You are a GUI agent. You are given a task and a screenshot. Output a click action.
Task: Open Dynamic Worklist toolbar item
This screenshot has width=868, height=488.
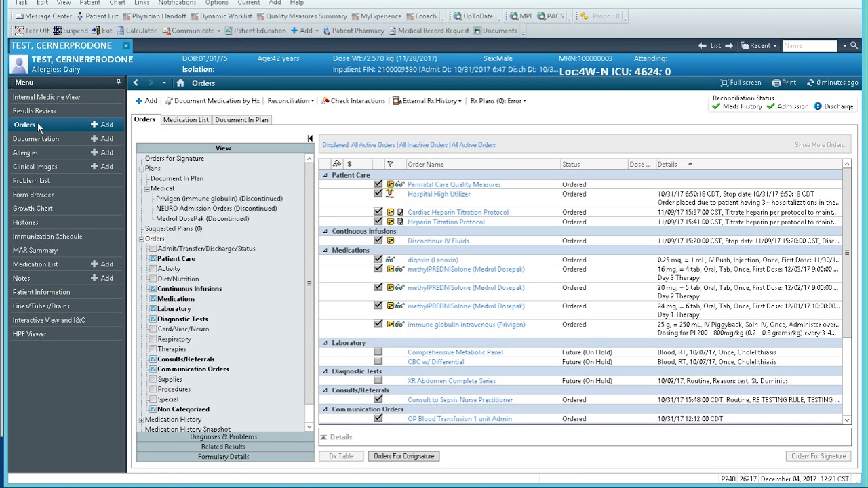tap(221, 16)
